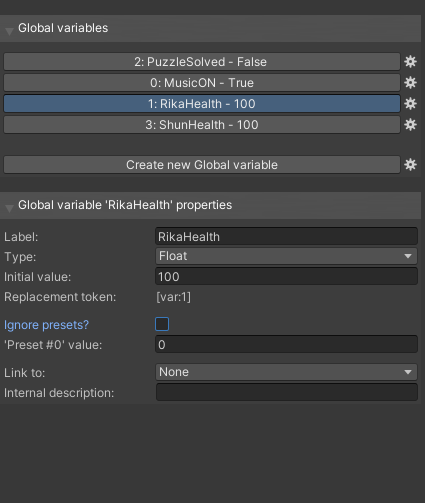Image resolution: width=425 pixels, height=503 pixels.
Task: Select the 2: PuzzleSolved - False variable
Action: [x=202, y=62]
